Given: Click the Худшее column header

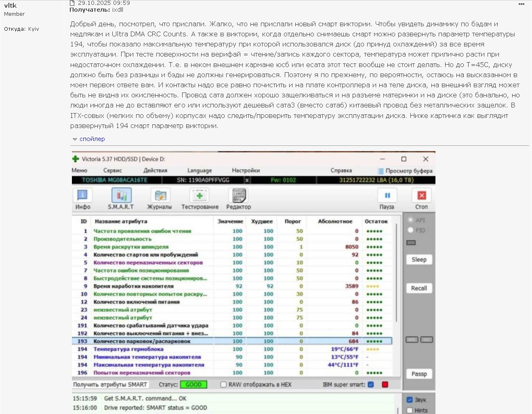Looking at the screenshot, I should (x=262, y=221).
